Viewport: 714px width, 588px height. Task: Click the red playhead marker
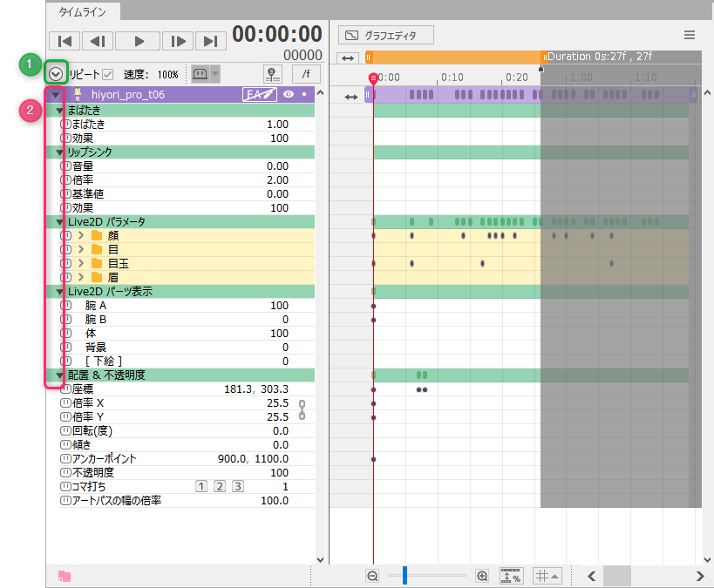tap(373, 78)
